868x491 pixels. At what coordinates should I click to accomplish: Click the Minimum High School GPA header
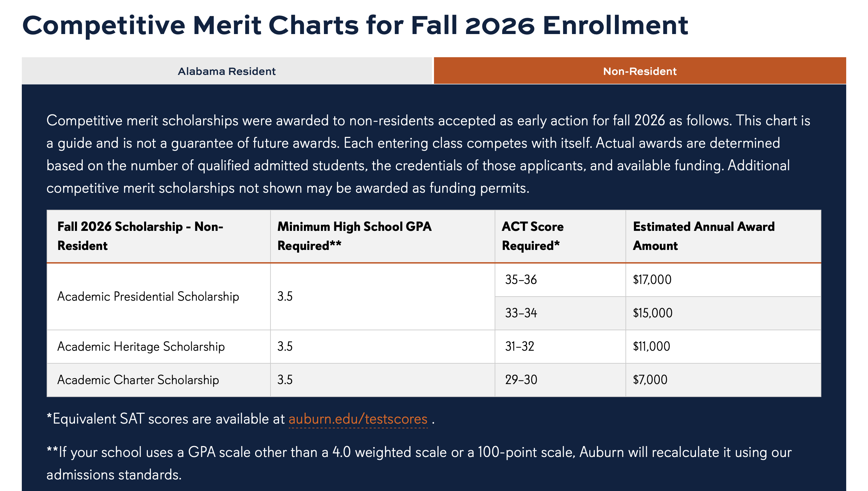[383, 236]
